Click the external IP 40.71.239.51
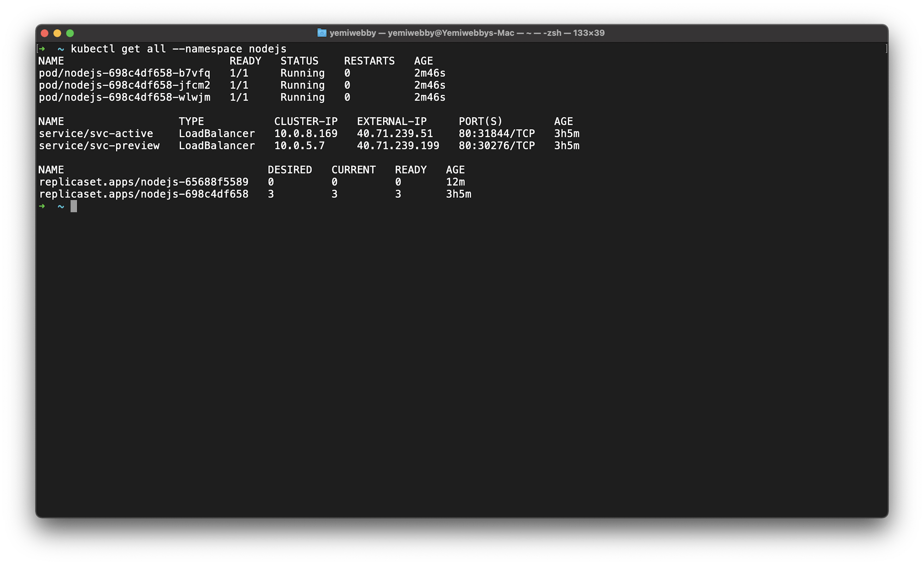The width and height of the screenshot is (924, 565). (395, 133)
